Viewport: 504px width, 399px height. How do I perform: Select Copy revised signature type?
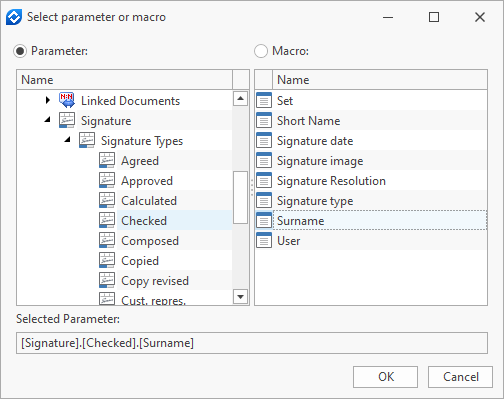pos(155,281)
